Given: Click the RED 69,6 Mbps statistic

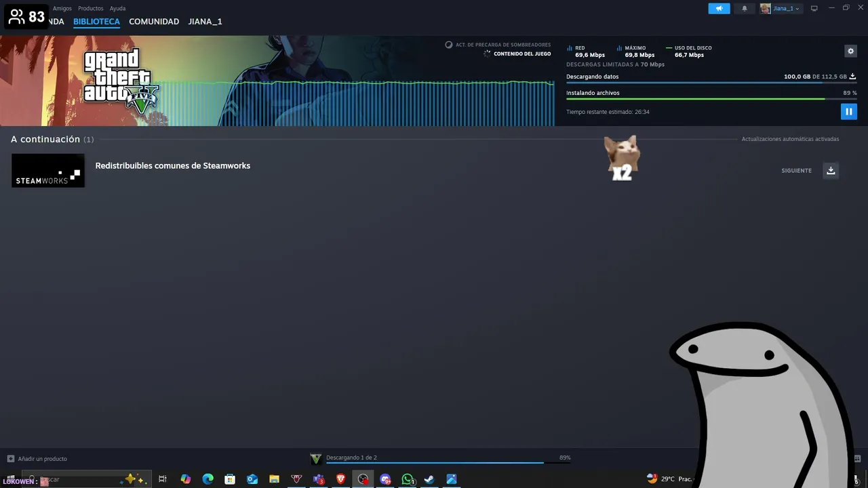Looking at the screenshot, I should [x=586, y=52].
